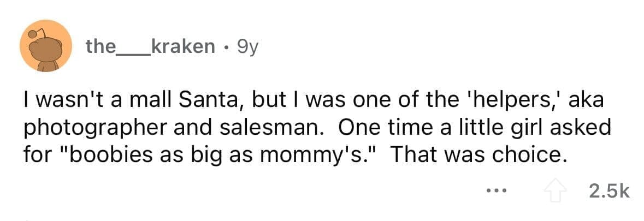Click the phrase 'That was choice.'
Viewport: 644px width, 221px height.
(475, 156)
